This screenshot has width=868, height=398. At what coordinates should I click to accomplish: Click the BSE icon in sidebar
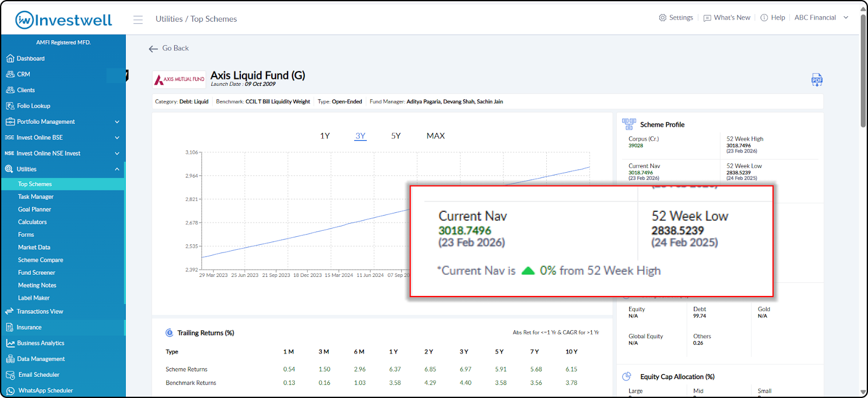[9, 137]
